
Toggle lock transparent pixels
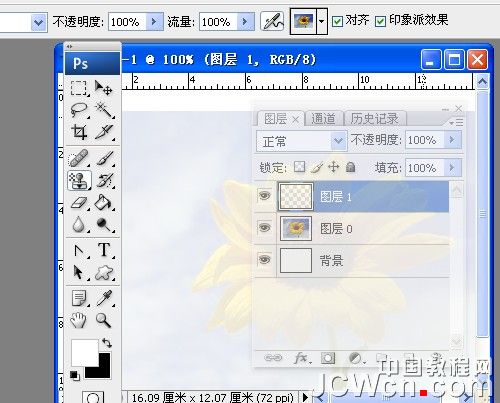[x=299, y=167]
